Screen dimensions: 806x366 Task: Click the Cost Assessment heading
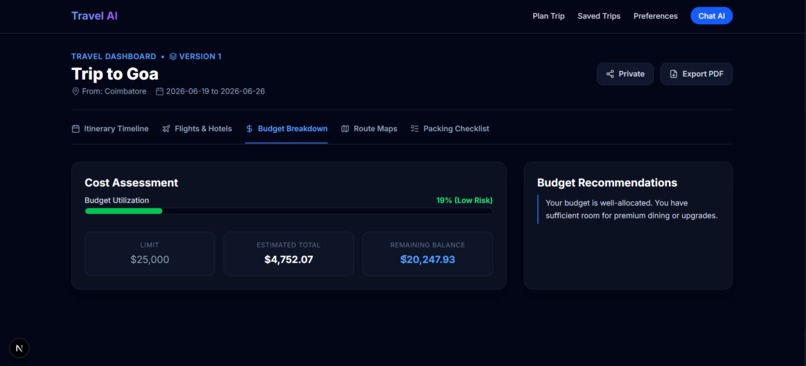(x=131, y=182)
